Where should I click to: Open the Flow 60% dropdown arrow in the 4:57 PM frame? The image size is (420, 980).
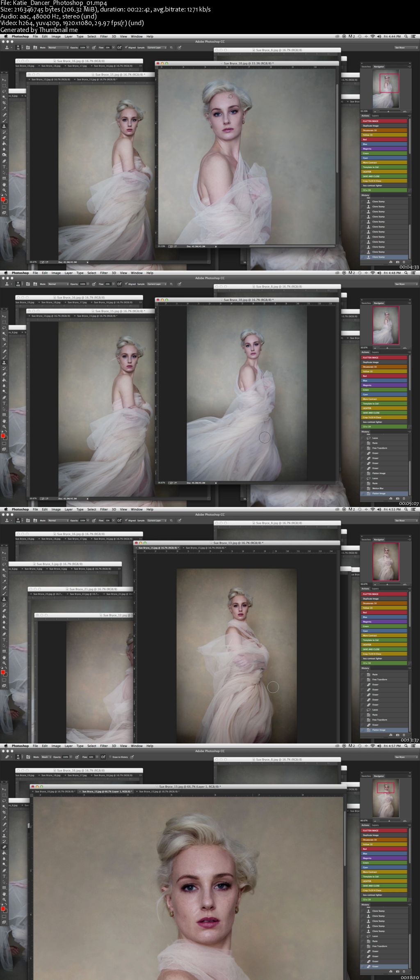coord(97,757)
